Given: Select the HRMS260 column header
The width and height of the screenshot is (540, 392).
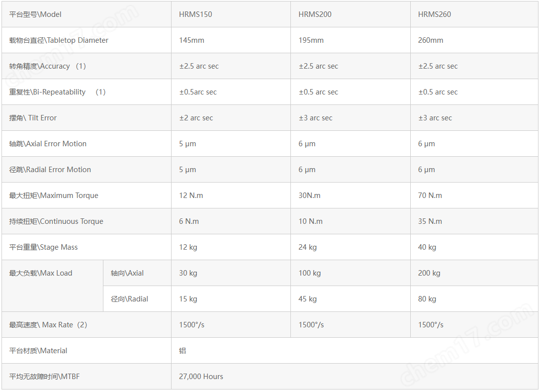Looking at the screenshot, I should [x=474, y=14].
